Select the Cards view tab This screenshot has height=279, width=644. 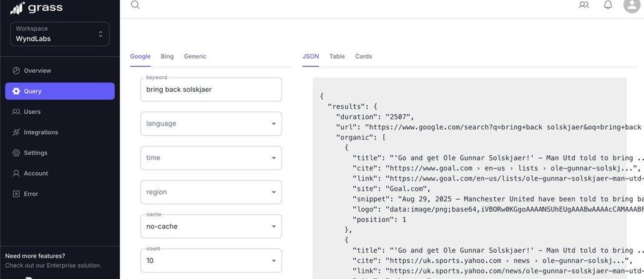(363, 56)
